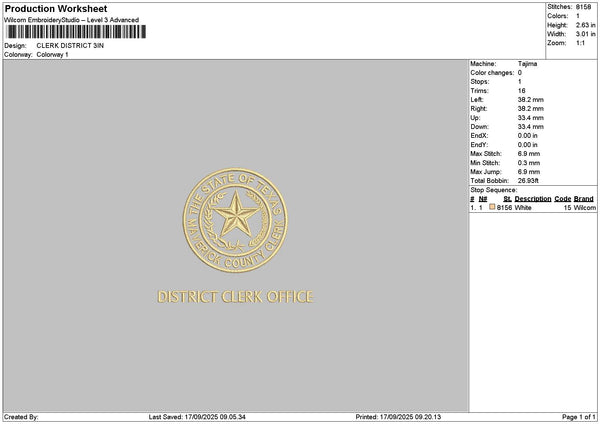Click the white thread color swatch

(492, 207)
